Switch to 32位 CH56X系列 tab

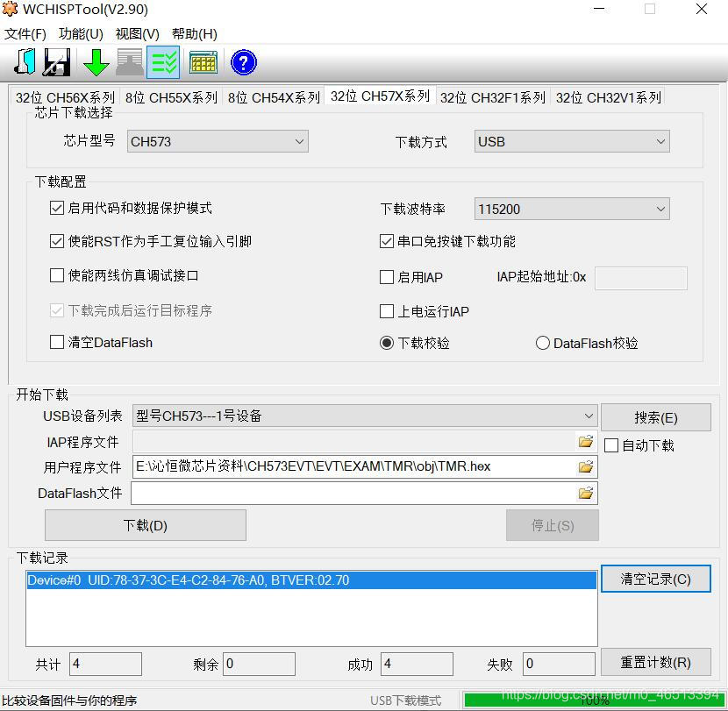click(65, 97)
